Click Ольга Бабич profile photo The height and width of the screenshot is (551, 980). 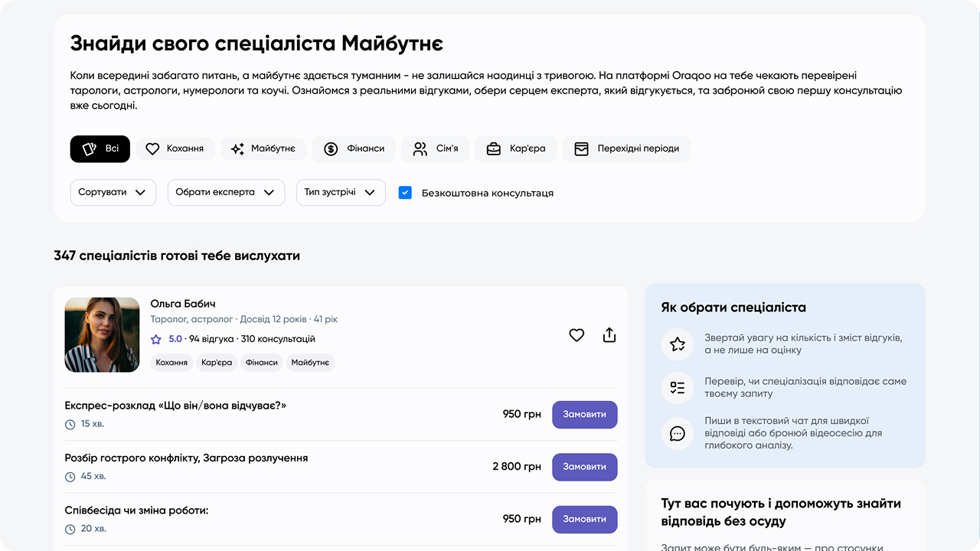(x=102, y=335)
